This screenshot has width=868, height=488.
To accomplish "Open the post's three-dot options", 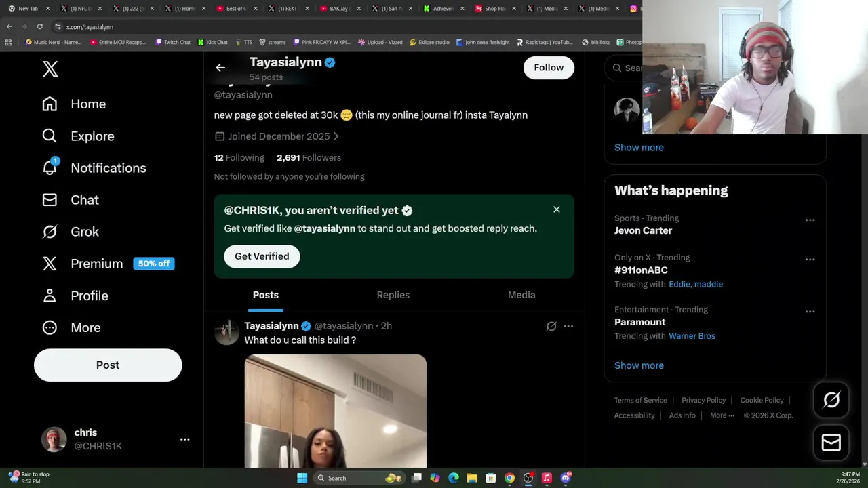I will point(568,326).
